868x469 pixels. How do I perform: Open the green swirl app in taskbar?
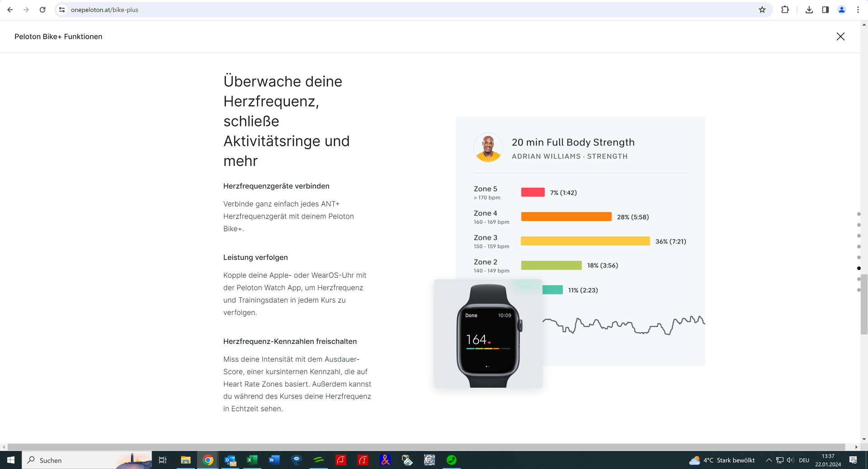click(319, 460)
